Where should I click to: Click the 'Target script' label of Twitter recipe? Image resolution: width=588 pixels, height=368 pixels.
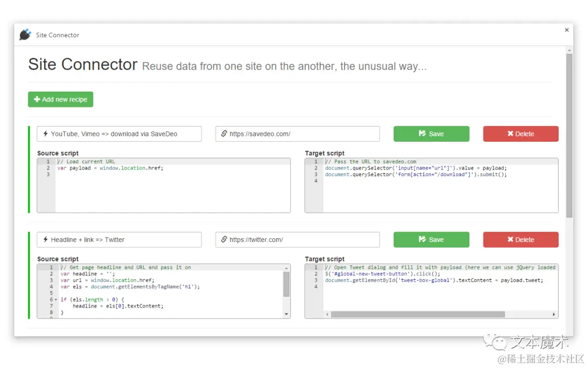(x=324, y=259)
